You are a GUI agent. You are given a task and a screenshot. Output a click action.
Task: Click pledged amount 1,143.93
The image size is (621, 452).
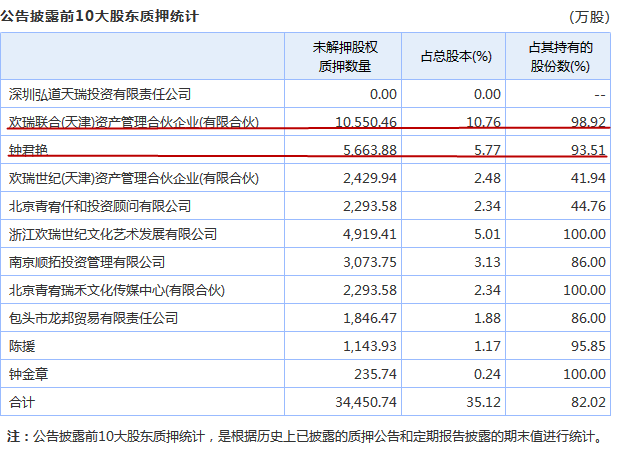pyautogui.click(x=370, y=346)
